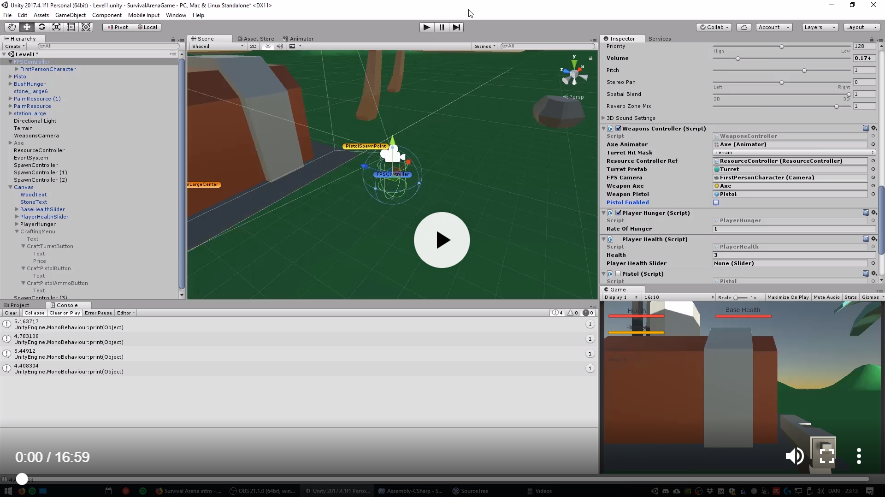
Task: Toggle the Weapons Controller script enabled checkbox
Action: [x=616, y=128]
